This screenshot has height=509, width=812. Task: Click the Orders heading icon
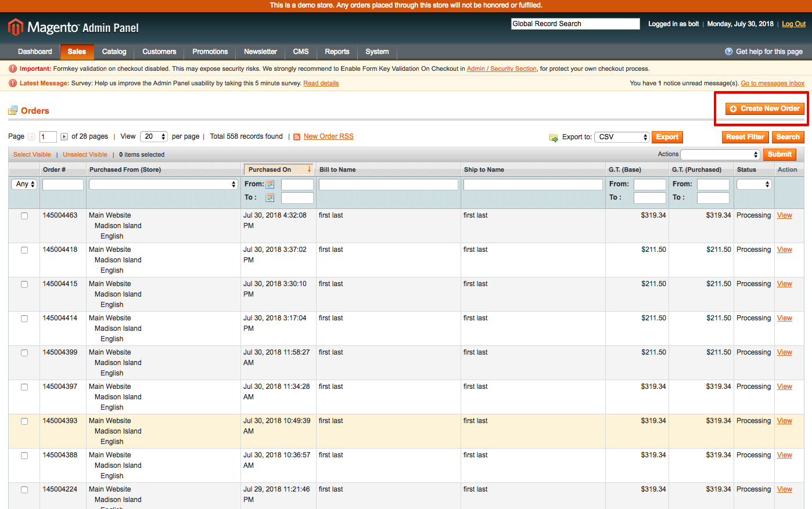click(x=13, y=110)
